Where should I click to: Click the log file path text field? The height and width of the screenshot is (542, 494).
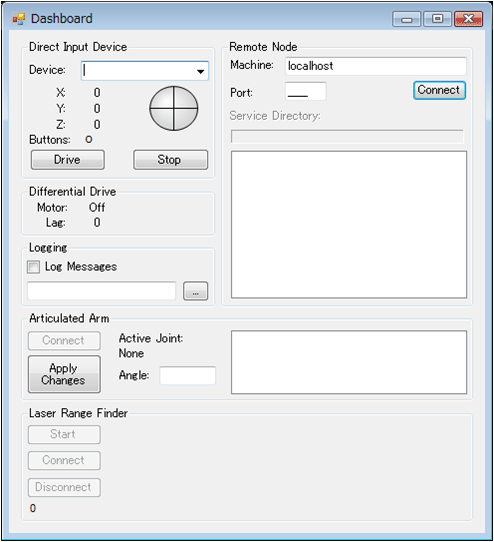pos(101,291)
